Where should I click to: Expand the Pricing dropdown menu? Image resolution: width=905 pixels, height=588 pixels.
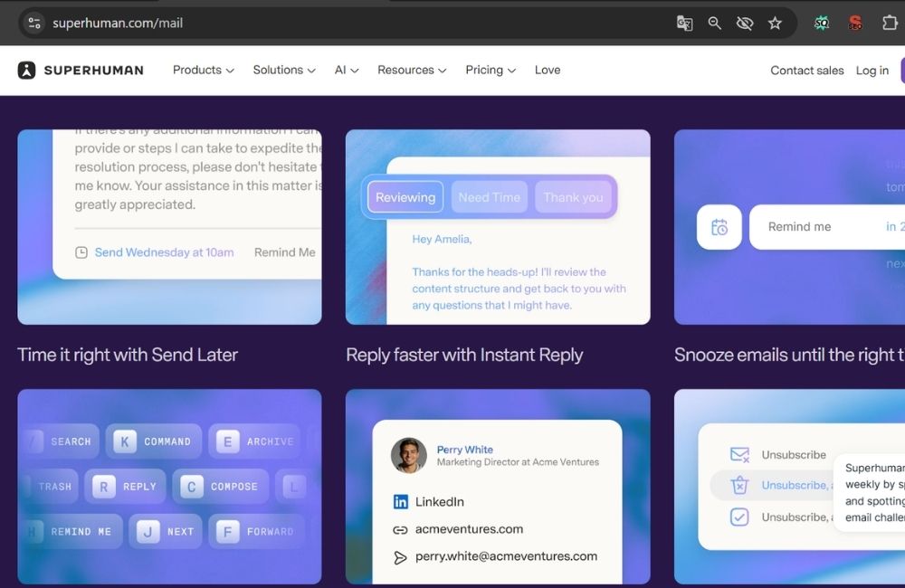point(491,70)
